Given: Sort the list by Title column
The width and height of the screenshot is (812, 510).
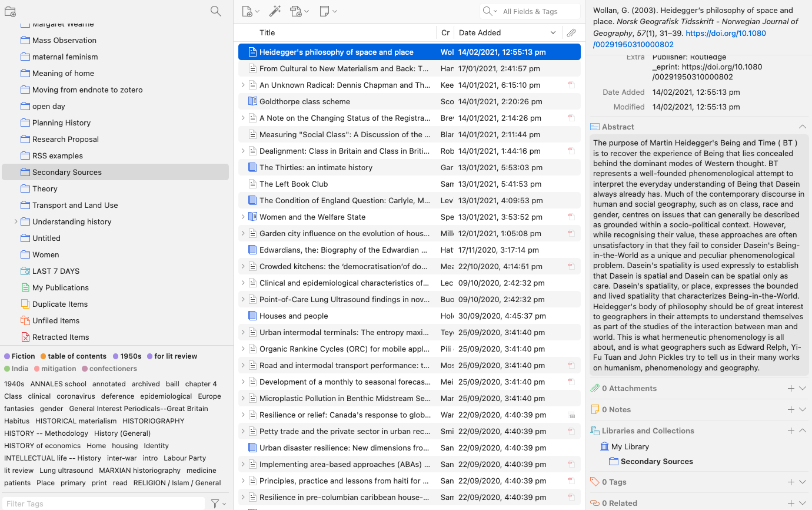Looking at the screenshot, I should point(267,33).
